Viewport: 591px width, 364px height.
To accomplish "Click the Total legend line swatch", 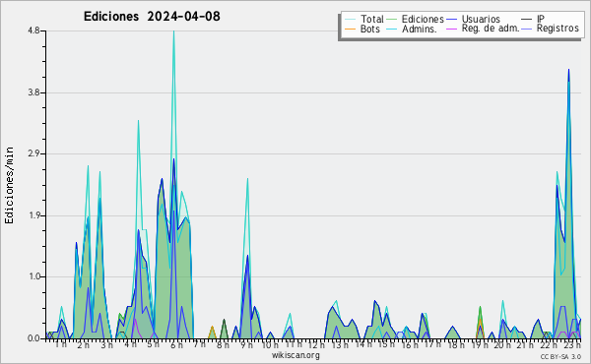I will click(x=350, y=20).
